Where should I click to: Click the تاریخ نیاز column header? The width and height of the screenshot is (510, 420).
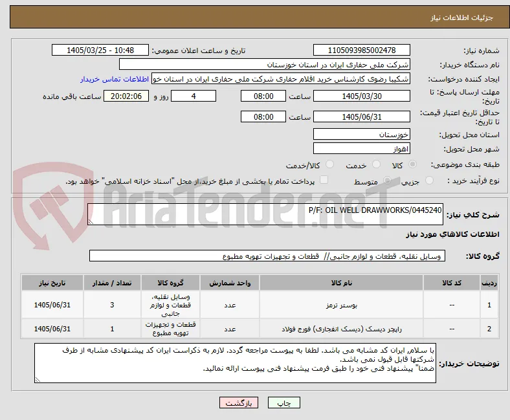click(52, 283)
